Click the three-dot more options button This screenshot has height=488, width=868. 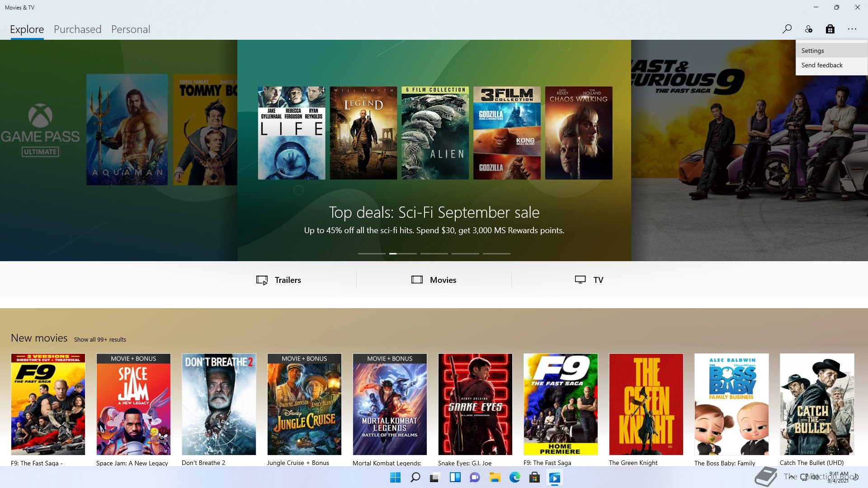[852, 29]
